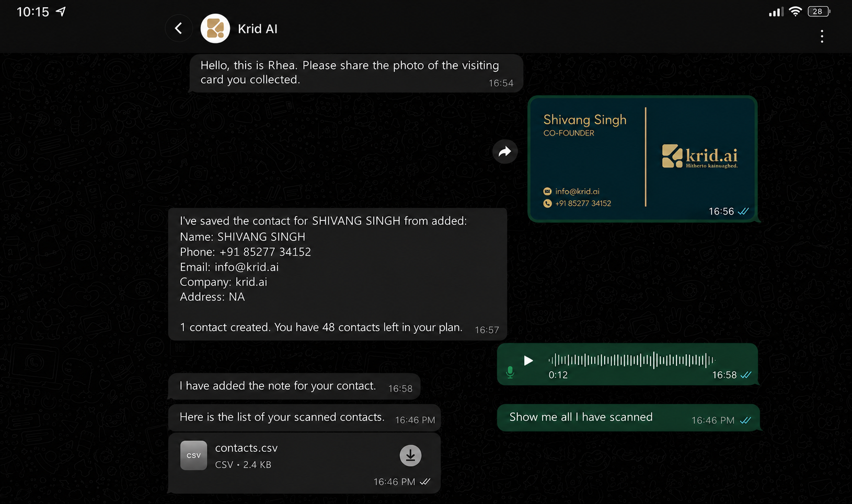Viewport: 852px width, 504px height.
Task: Tap the Krid AI chat title
Action: click(x=257, y=29)
